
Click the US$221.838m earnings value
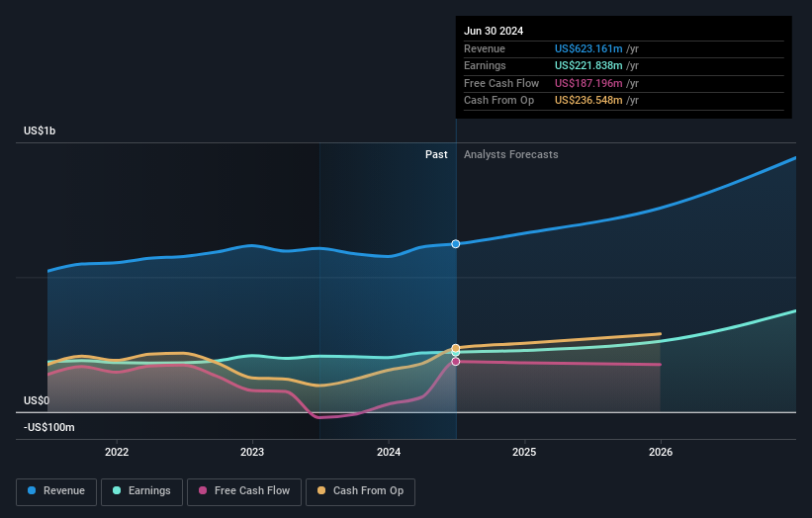(588, 65)
